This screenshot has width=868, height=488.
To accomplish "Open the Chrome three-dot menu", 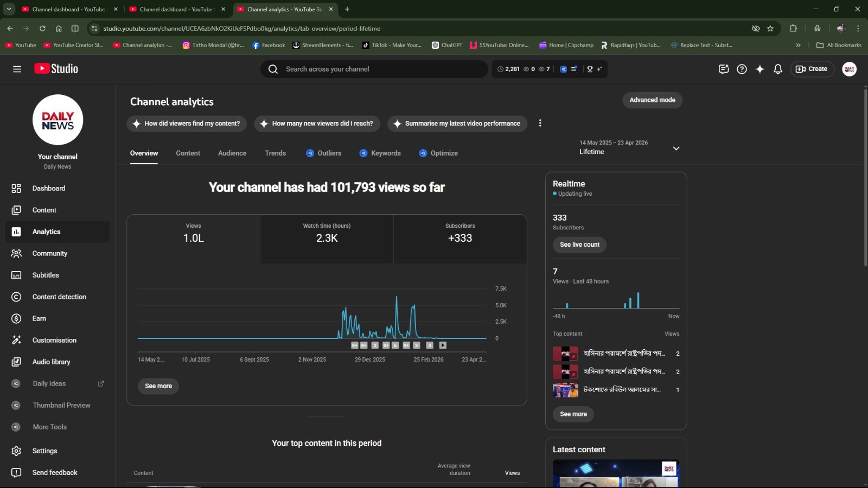I will coord(858,28).
